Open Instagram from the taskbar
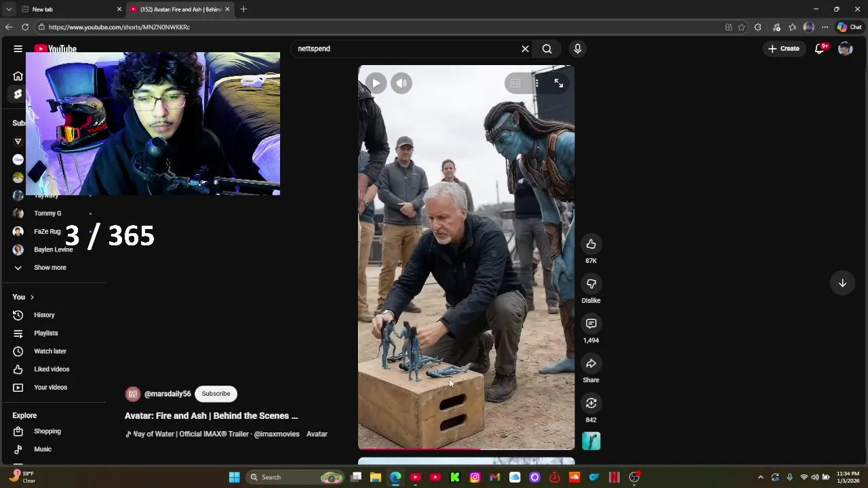The height and width of the screenshot is (488, 868). point(475,477)
